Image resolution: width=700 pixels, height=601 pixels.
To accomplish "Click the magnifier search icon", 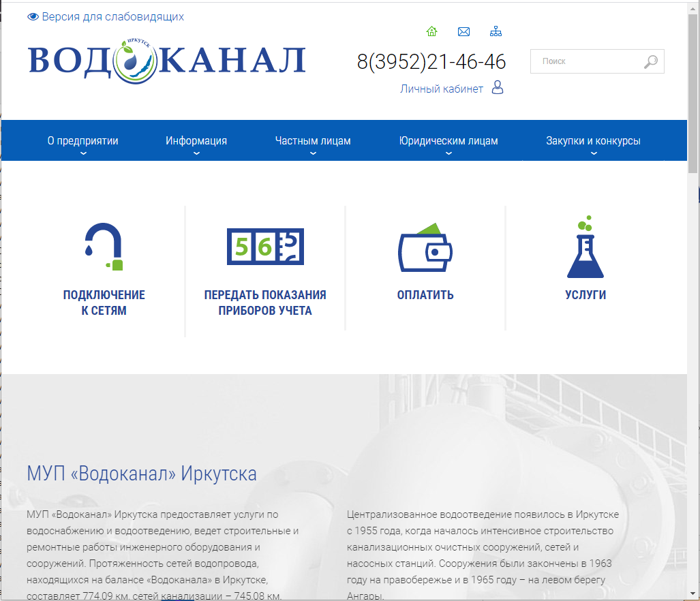I will click(651, 61).
